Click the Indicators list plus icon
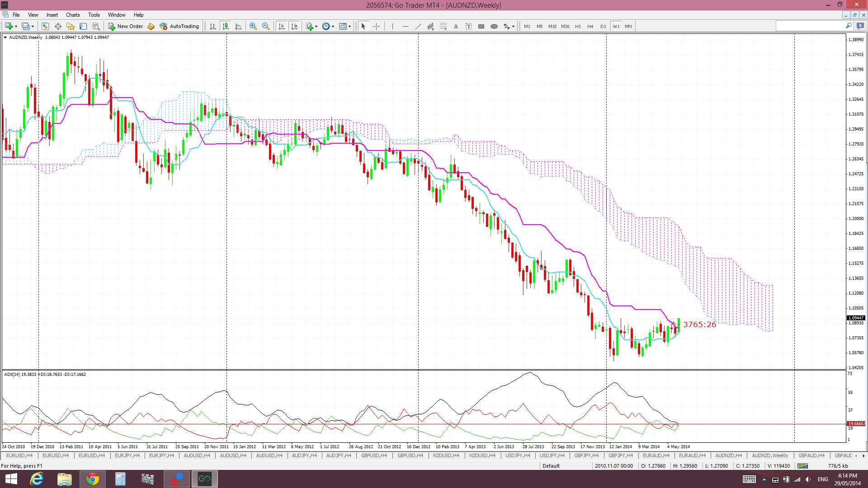The image size is (868, 488). pos(309,26)
